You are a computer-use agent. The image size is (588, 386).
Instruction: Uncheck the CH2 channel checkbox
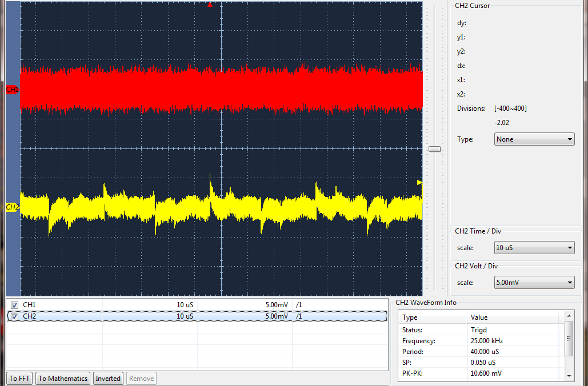point(14,317)
